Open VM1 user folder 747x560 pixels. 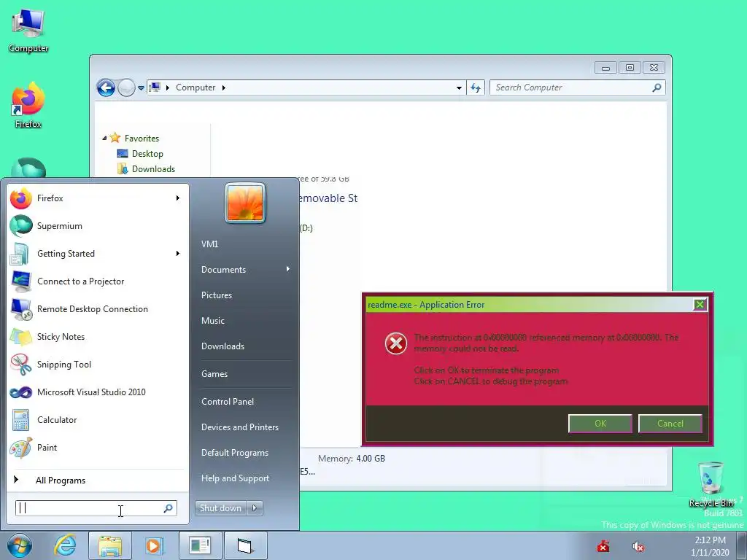coord(209,244)
